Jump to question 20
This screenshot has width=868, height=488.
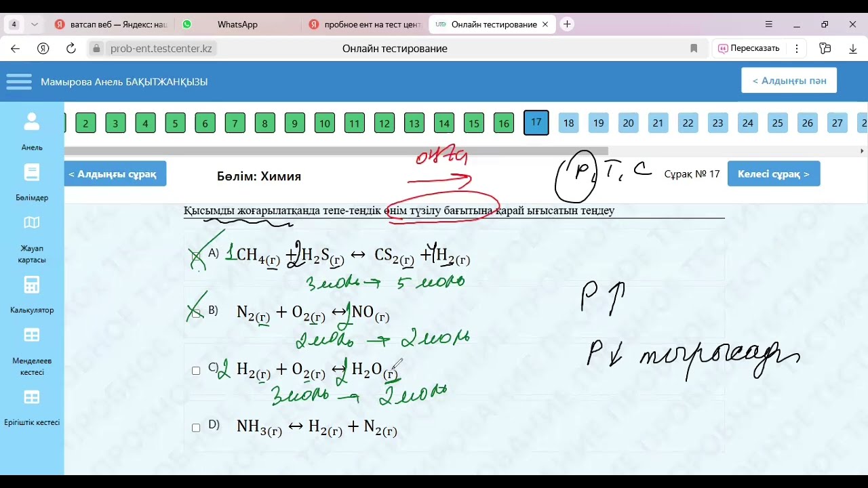coord(628,123)
